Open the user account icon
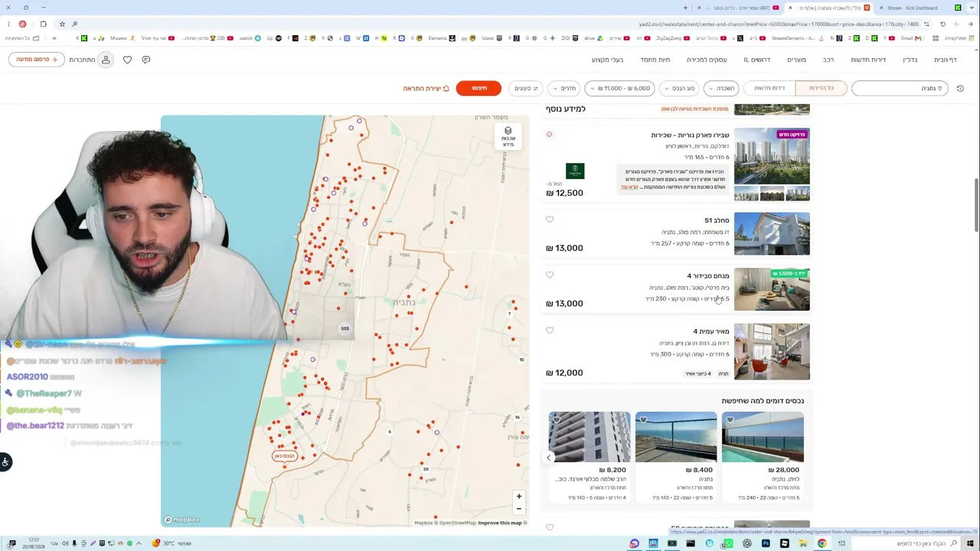980x551 pixels. (106, 60)
